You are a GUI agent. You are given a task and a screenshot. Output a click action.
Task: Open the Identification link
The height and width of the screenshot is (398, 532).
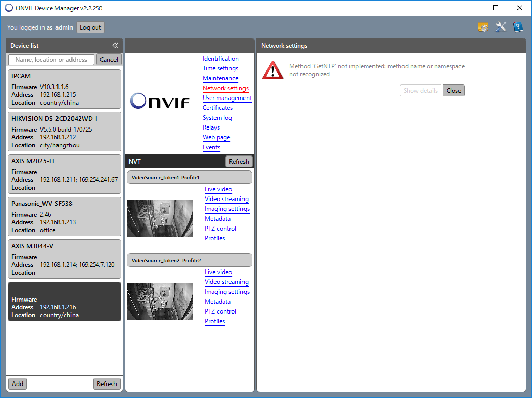coord(221,59)
